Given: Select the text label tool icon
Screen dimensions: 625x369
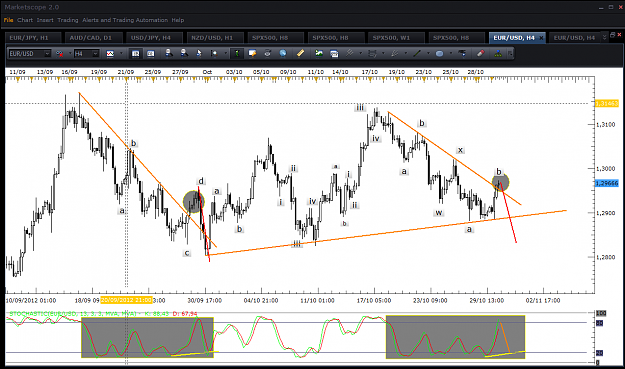Looking at the screenshot, I should [x=462, y=53].
